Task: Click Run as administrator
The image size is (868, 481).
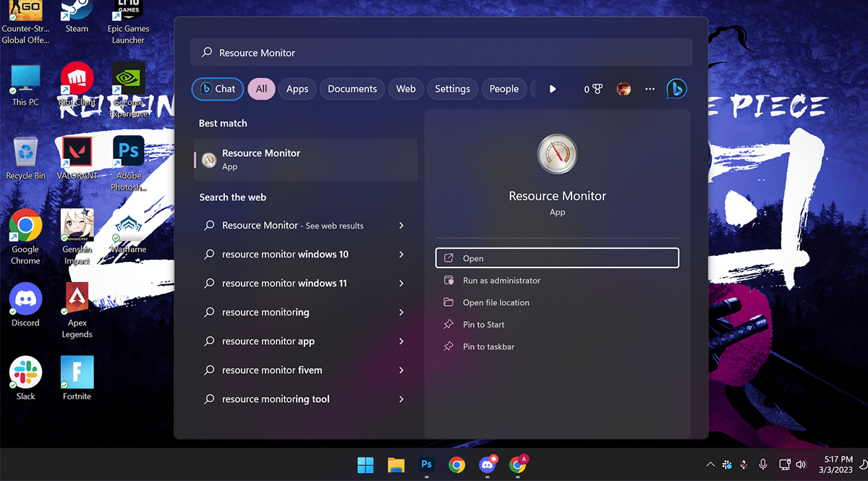Action: (x=501, y=281)
